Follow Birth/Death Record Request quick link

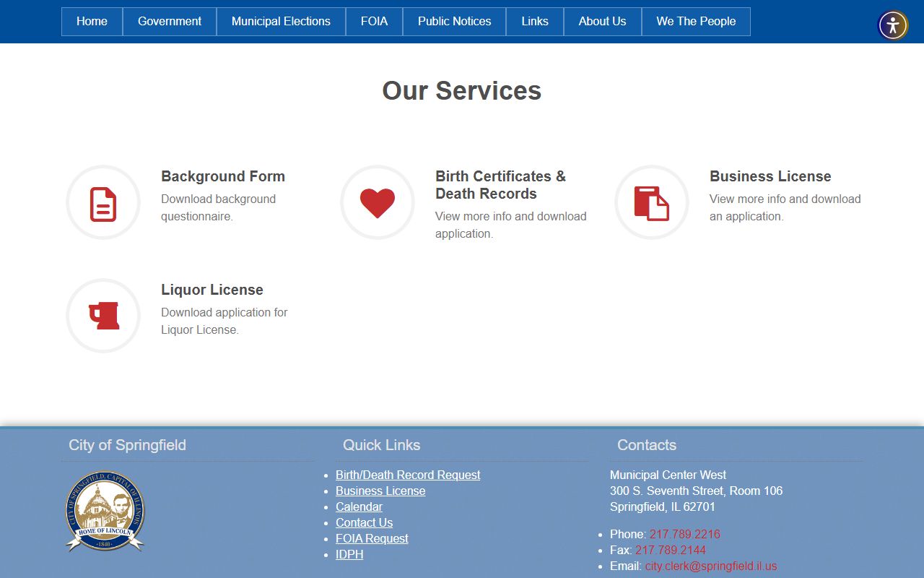(x=408, y=475)
